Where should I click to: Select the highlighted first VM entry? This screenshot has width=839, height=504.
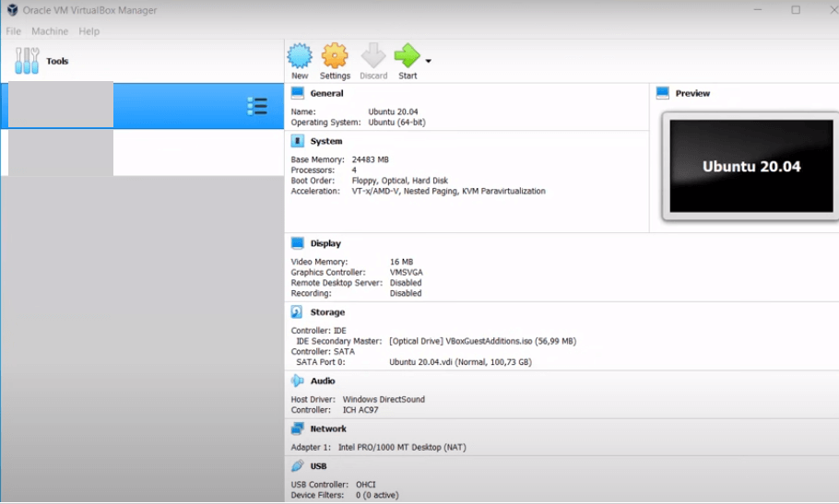click(x=142, y=105)
